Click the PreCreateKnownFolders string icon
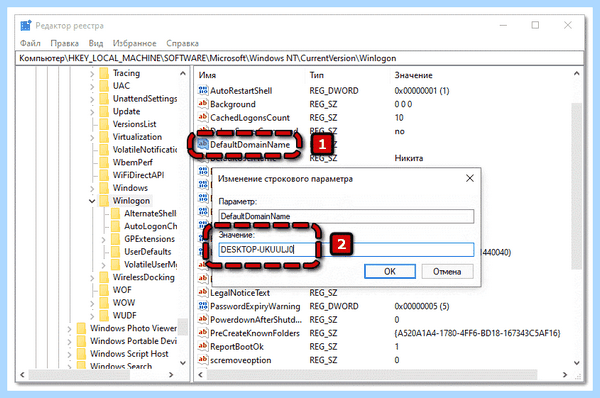Screen dimensions: 600x398 pos(203,333)
